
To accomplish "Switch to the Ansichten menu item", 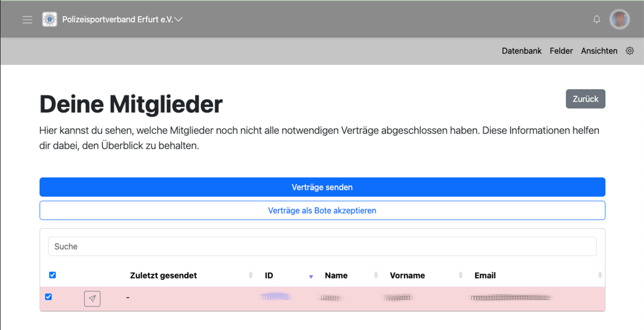I will point(599,51).
